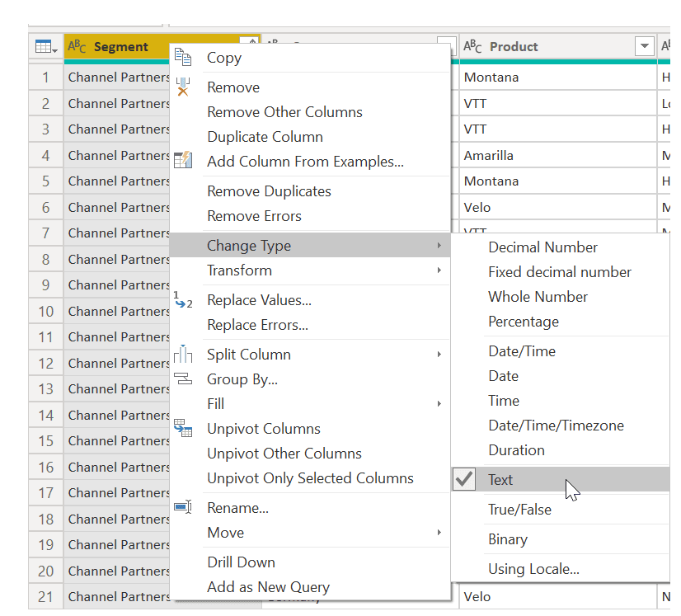Screen dimensions: 681x616
Task: Click the Replace Values icon
Action: [x=183, y=300]
